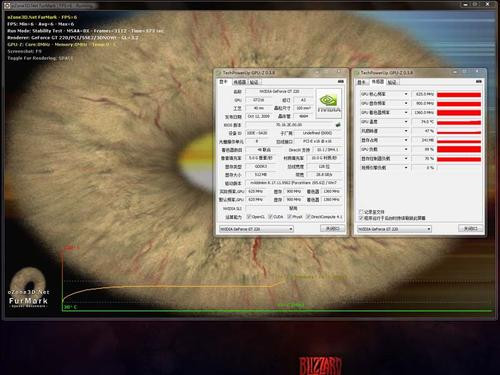Click the FurMark window title bar icon
Image resolution: width=500 pixels, height=375 pixels.
[7, 5]
